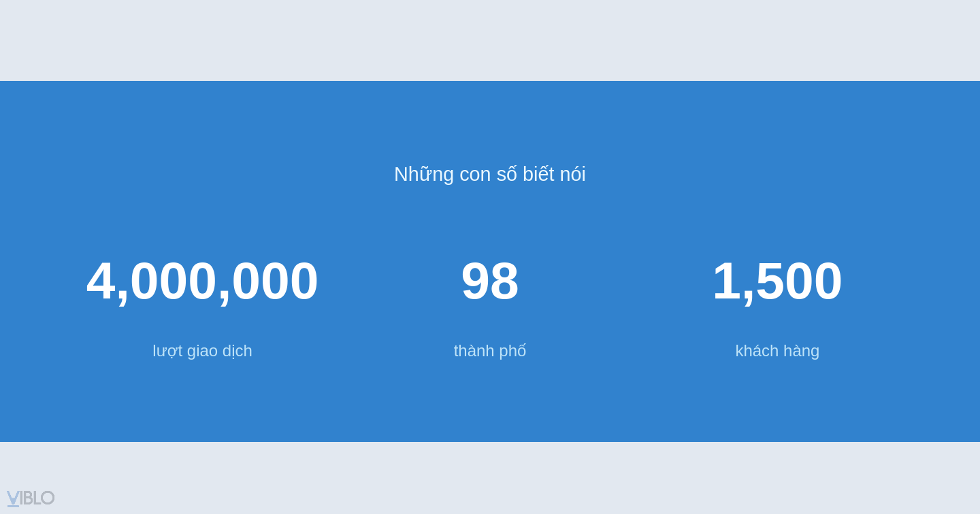
Task: Select the label 'khách hàng'
Action: [777, 351]
